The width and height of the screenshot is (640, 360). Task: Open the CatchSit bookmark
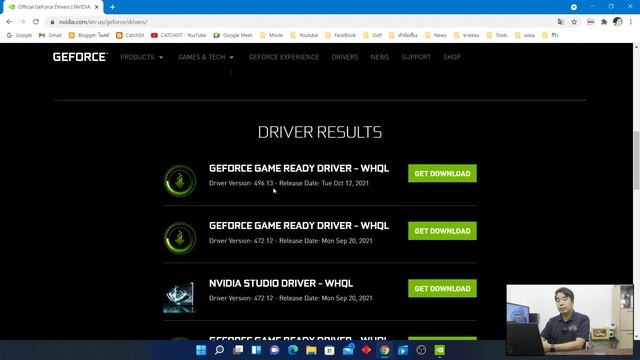pyautogui.click(x=130, y=36)
